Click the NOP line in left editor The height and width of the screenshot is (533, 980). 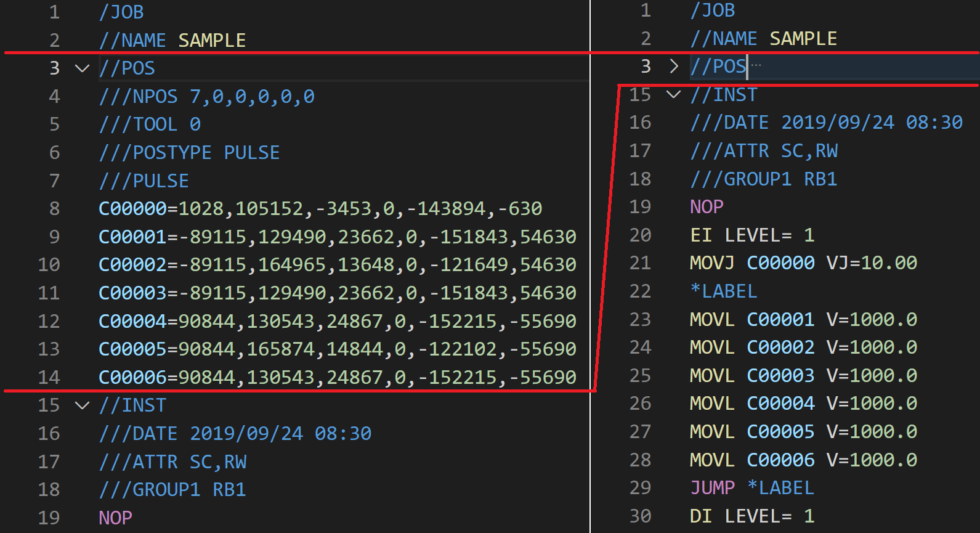coord(116,518)
